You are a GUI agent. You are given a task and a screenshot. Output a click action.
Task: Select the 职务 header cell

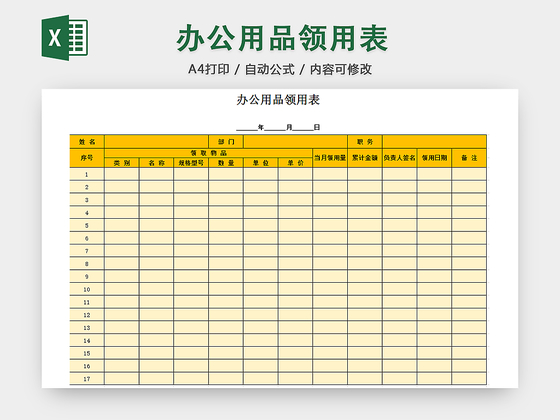(x=365, y=142)
